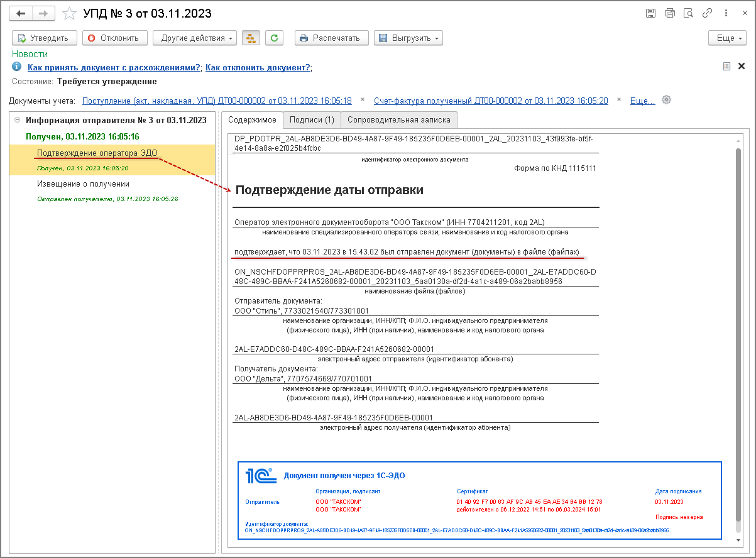
Task: Click operator line ООО Такском ИНН 7704211201
Action: 390,222
